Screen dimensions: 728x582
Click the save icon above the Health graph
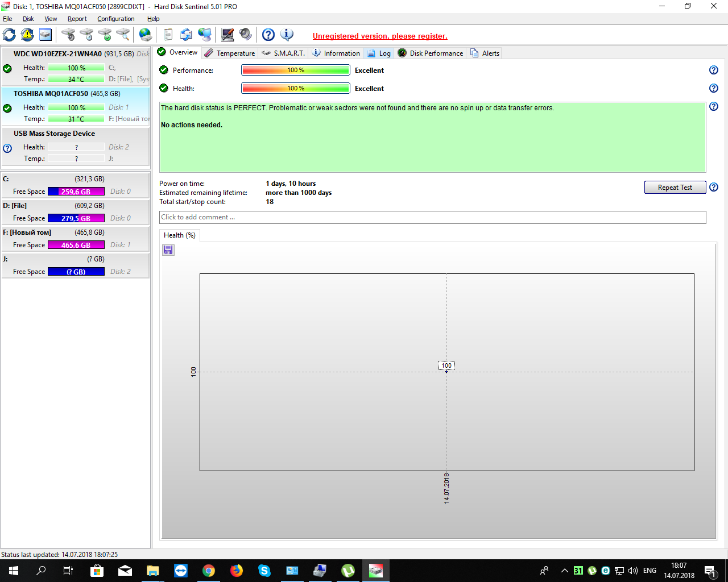click(x=168, y=250)
